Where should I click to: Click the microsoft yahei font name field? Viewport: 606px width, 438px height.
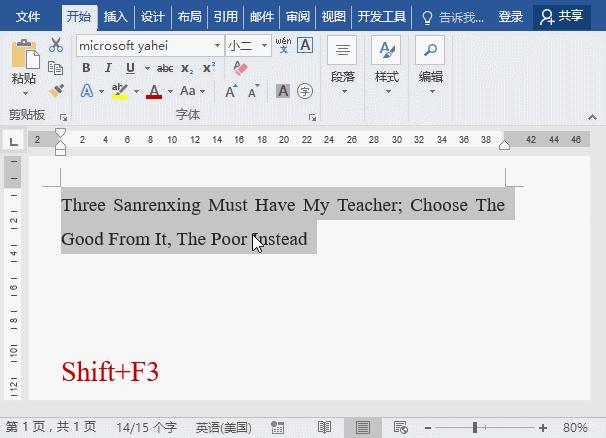pyautogui.click(x=145, y=46)
